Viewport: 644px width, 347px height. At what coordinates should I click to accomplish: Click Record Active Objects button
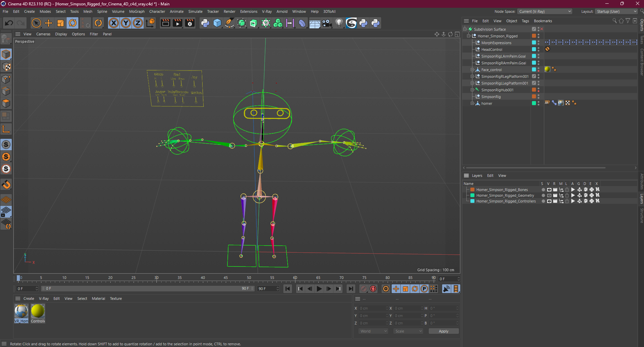pyautogui.click(x=364, y=289)
